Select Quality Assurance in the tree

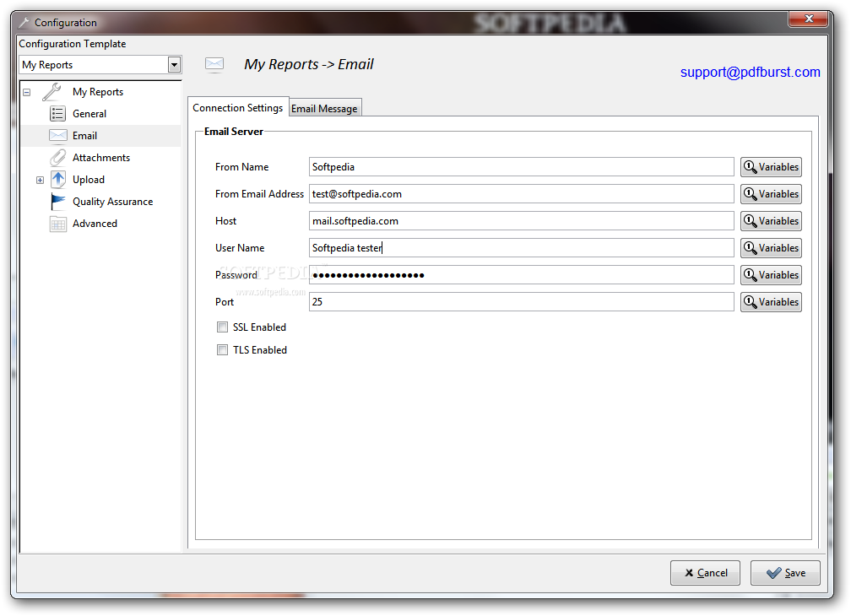113,202
